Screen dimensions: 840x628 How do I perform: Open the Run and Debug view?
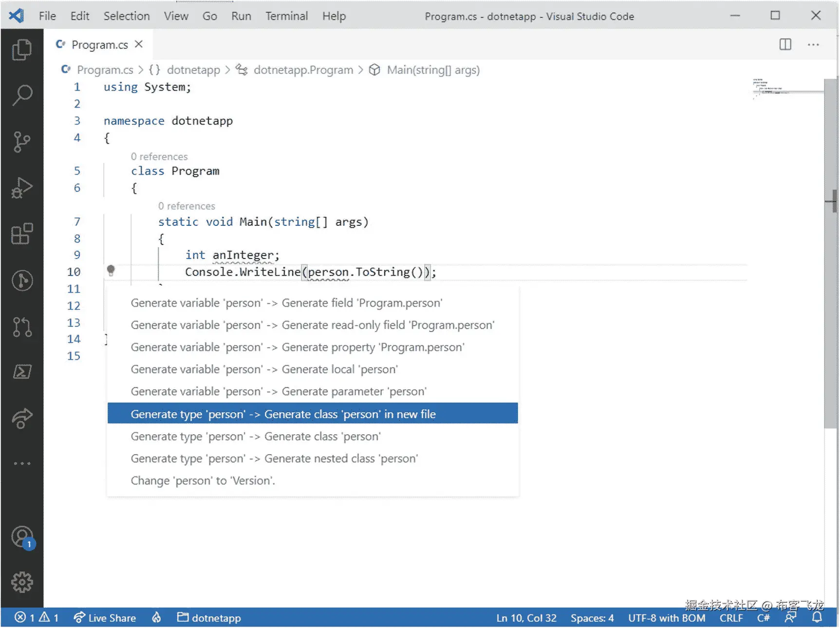22,187
